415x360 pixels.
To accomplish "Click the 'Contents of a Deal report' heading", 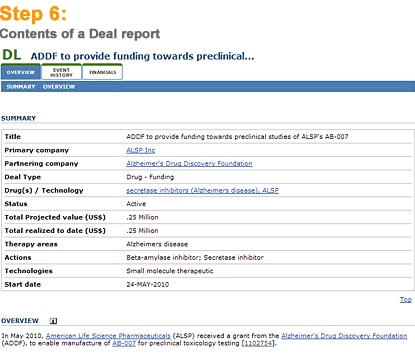I will point(80,34).
